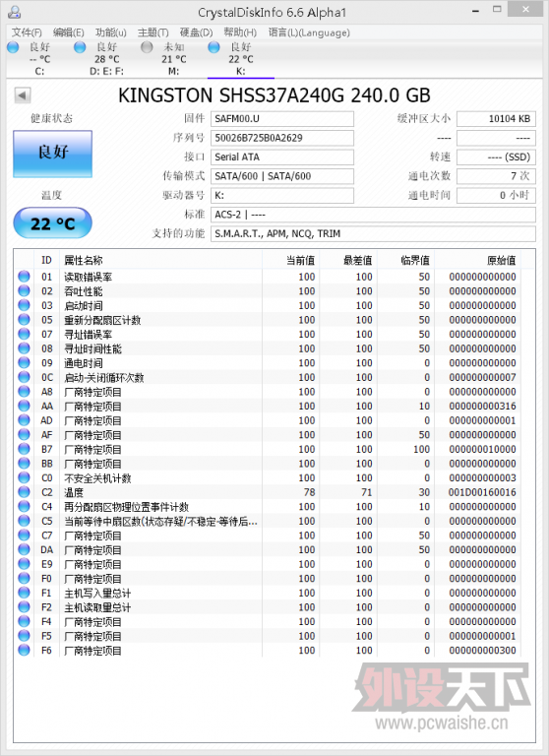Open the 硬盘(D) menu
Screen dimensions: 549x756
coord(196,32)
